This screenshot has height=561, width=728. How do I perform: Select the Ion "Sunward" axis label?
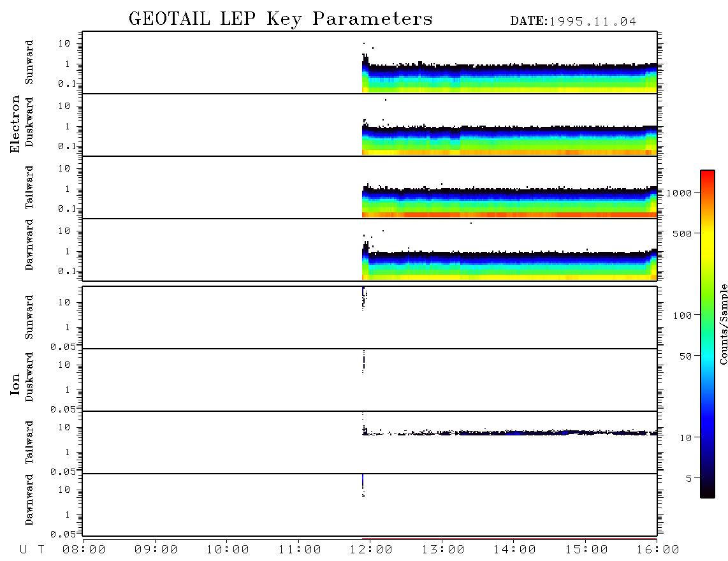coord(29,317)
